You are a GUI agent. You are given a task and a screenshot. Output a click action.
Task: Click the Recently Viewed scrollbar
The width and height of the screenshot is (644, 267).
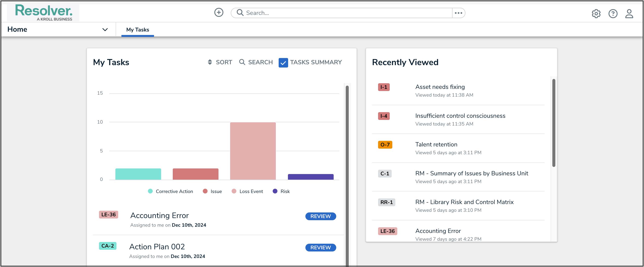pyautogui.click(x=553, y=123)
